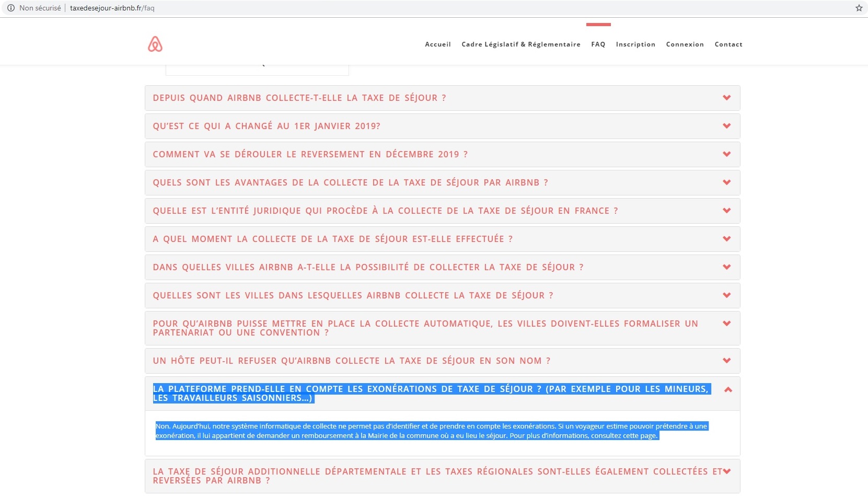Expand 'A QUEL MOMENT LA COLLECTE' question
The height and width of the screenshot is (496, 868).
pyautogui.click(x=726, y=239)
